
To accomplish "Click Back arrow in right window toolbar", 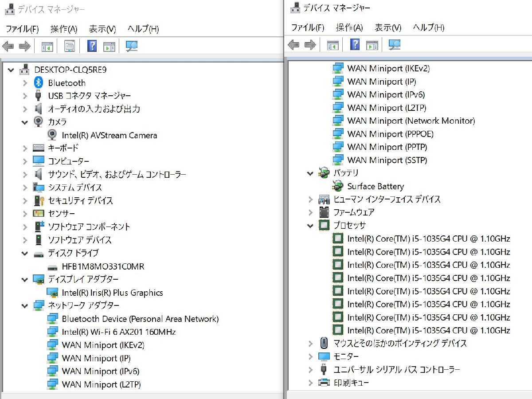I will [x=294, y=44].
